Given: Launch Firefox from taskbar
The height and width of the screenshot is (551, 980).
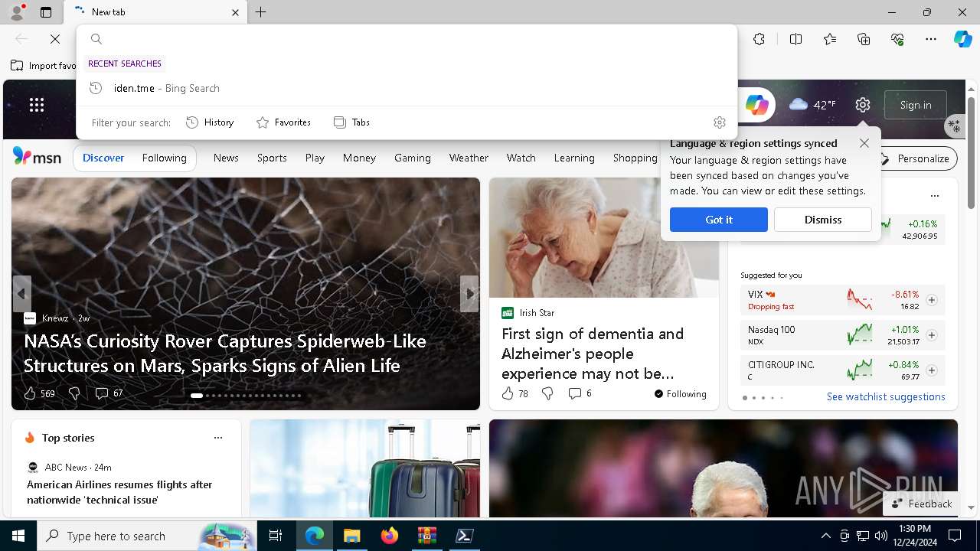Looking at the screenshot, I should [389, 536].
